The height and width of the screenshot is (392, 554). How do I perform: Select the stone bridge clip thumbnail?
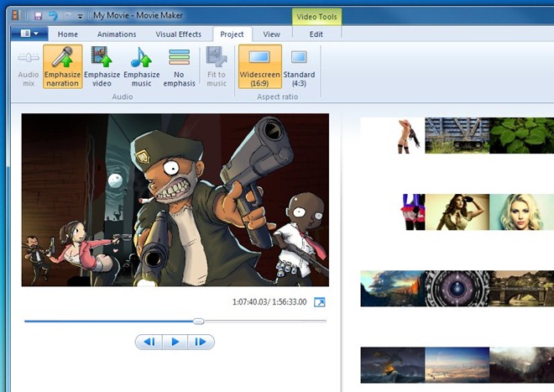(521, 289)
